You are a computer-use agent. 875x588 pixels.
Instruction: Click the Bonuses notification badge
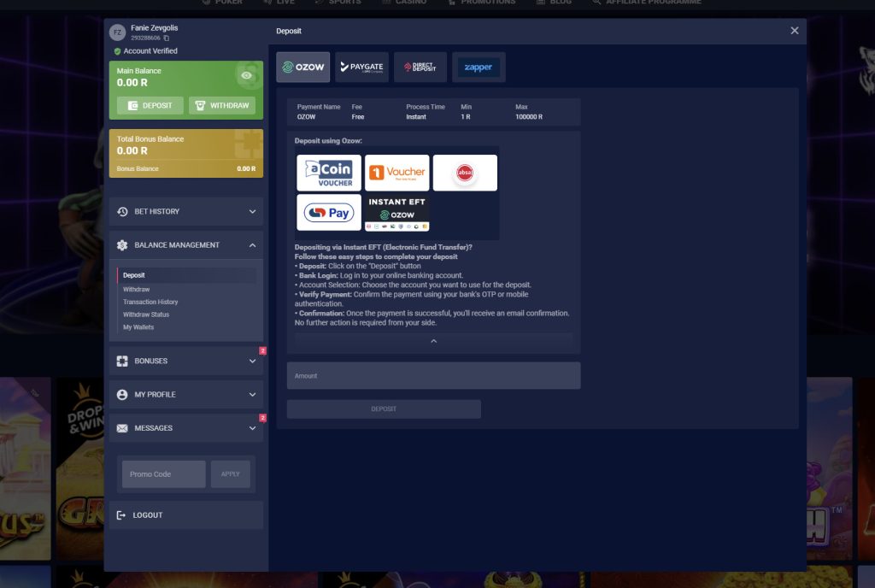(263, 351)
